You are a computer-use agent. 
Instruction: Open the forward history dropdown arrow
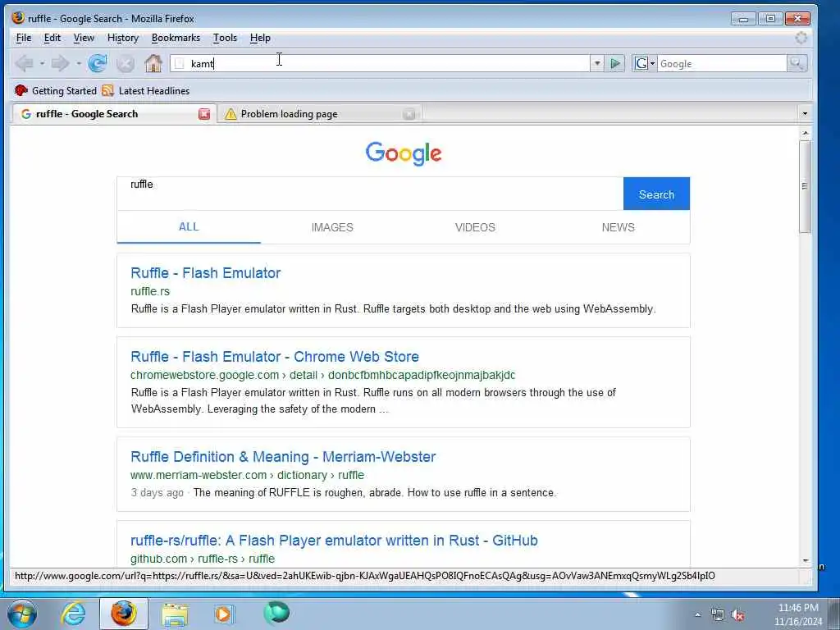tap(78, 63)
